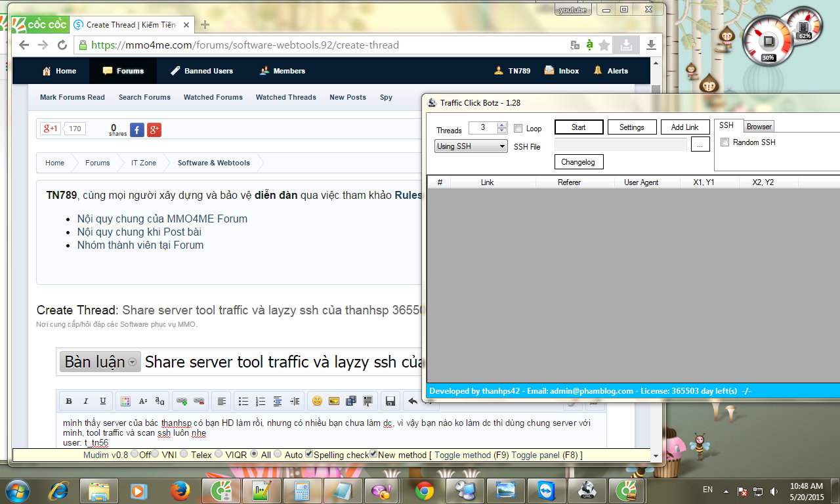This screenshot has height=504, width=840.
Task: Open the text alignment tool in editor
Action: coord(222,401)
